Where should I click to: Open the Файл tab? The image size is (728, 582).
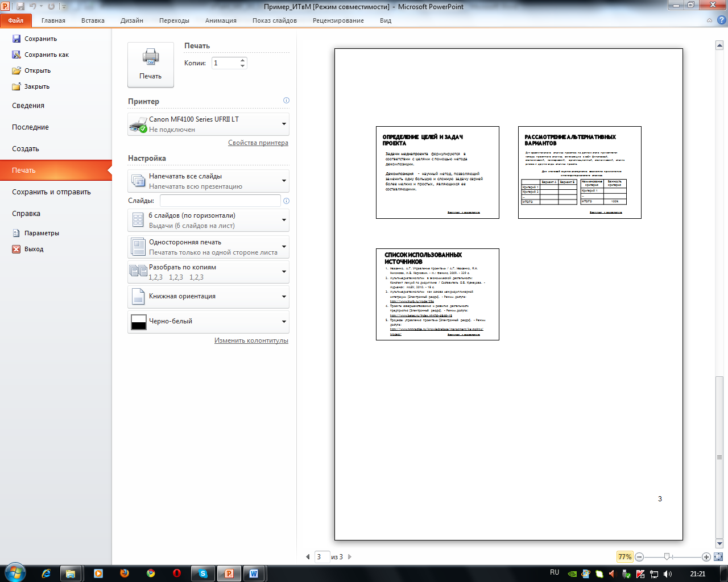pos(16,20)
